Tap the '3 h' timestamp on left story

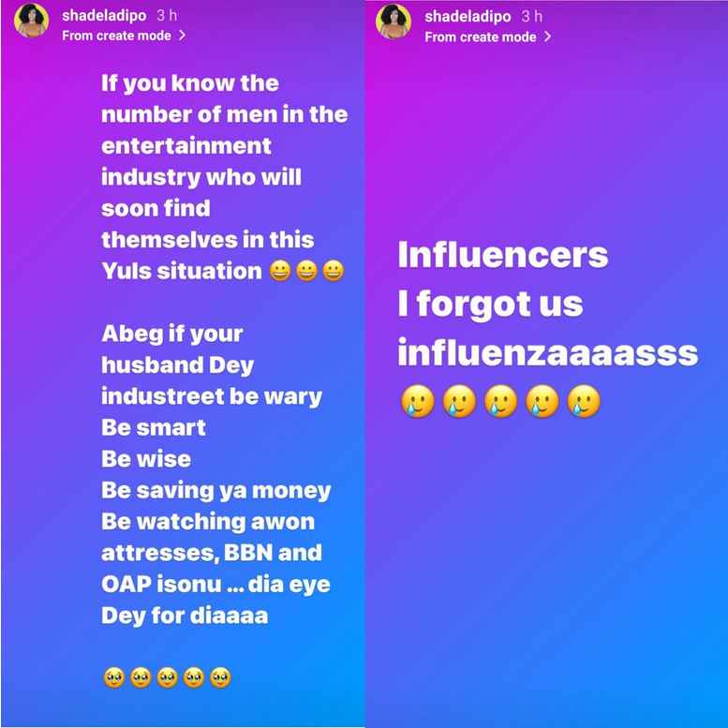[167, 15]
